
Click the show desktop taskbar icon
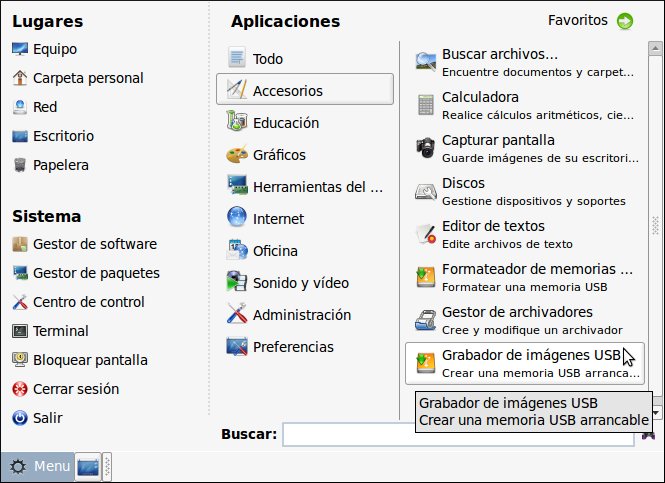tap(87, 467)
